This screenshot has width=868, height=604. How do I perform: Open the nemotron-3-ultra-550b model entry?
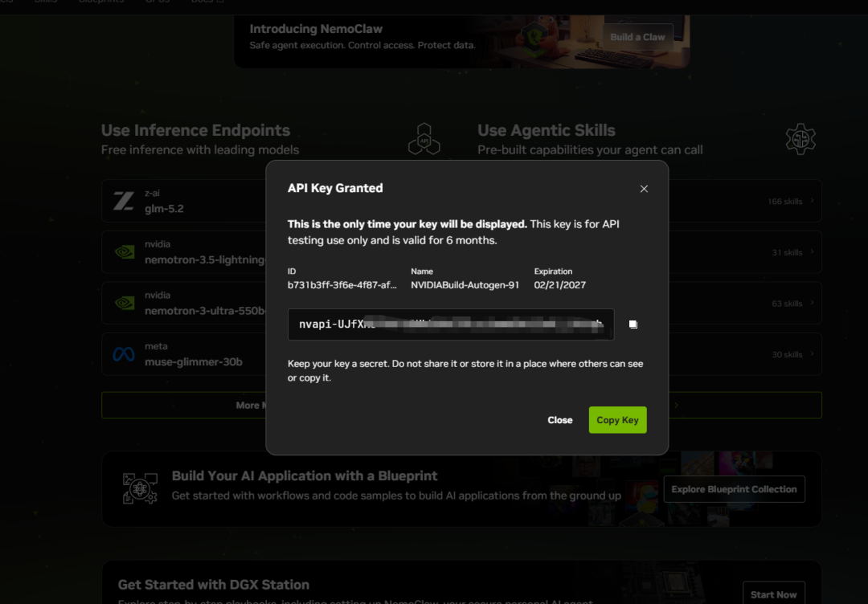[184, 303]
